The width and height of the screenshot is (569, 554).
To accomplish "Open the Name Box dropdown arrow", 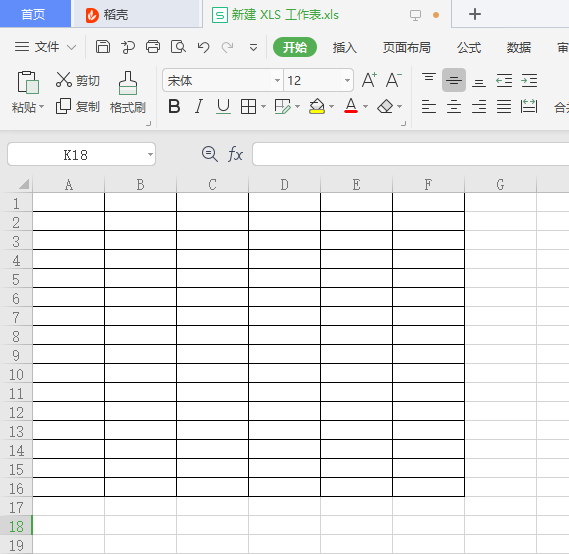I will (x=150, y=155).
